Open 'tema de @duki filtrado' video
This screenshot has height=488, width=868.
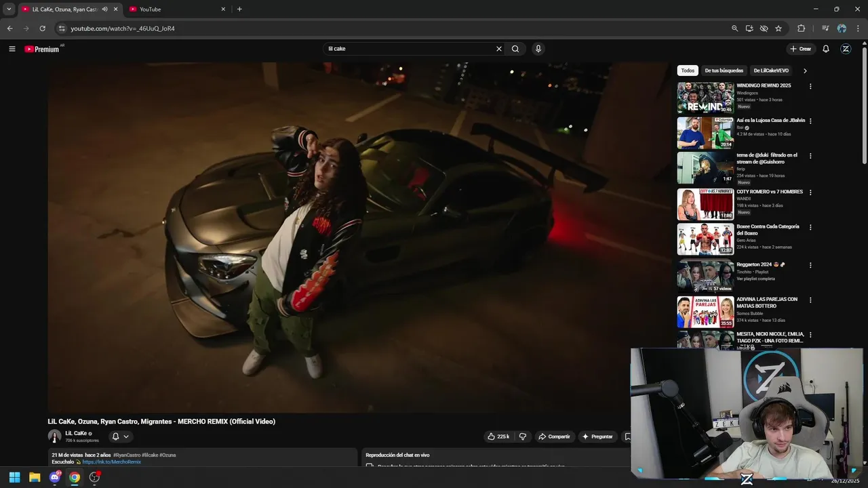(x=767, y=158)
